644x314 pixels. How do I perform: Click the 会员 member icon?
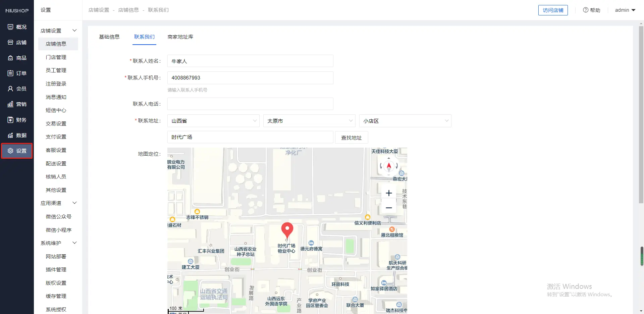10,89
